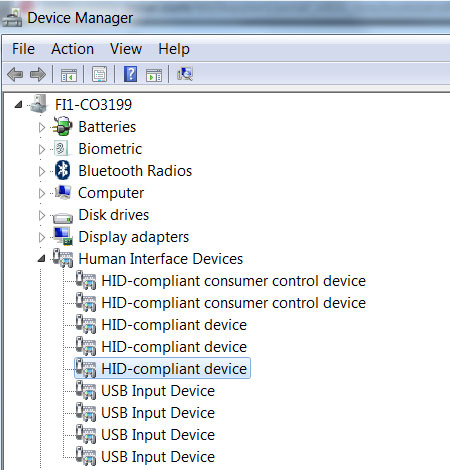Click the Bluetooth Radios icon
The height and width of the screenshot is (470, 450).
point(62,170)
